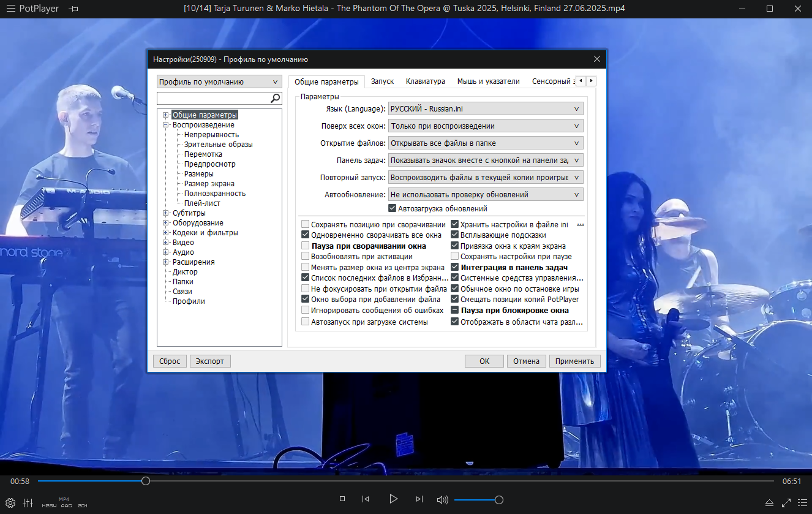Open the Автообновление dropdown
The image size is (812, 514).
[x=486, y=195]
